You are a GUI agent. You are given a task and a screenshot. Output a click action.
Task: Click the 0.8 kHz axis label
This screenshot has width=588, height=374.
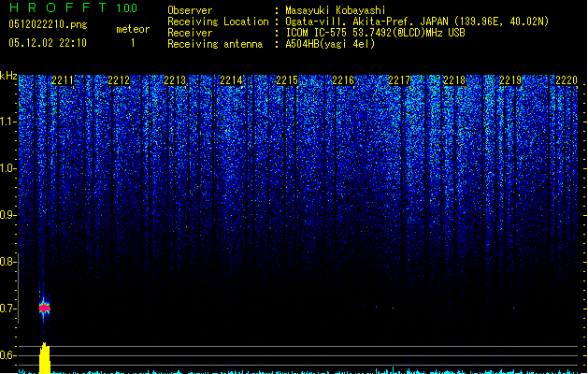click(x=7, y=262)
